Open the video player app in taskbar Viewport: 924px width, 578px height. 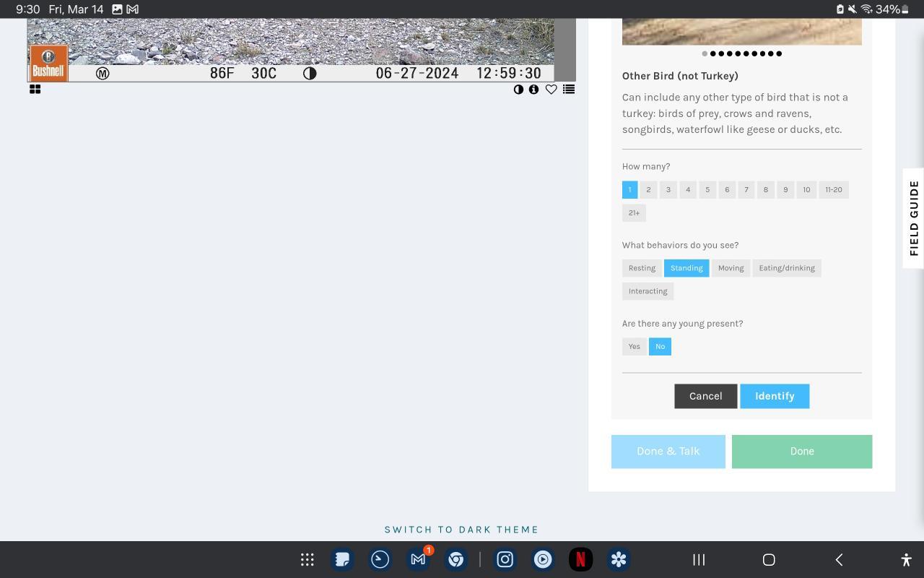pyautogui.click(x=543, y=560)
